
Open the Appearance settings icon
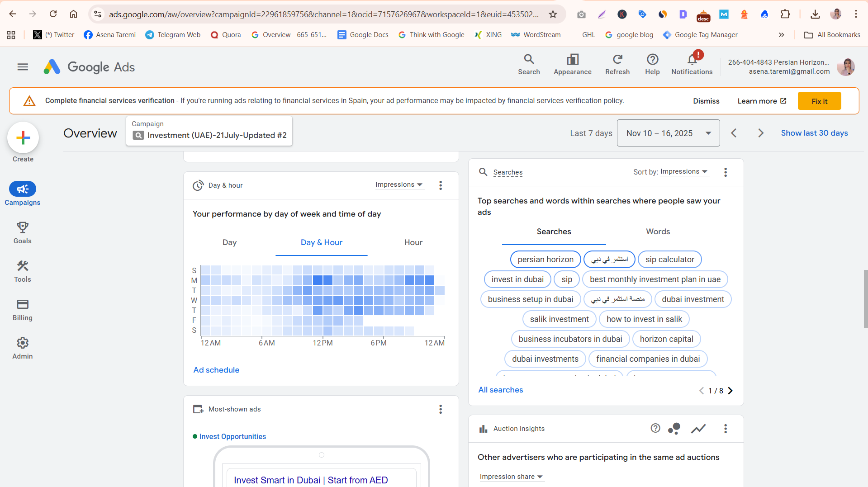tap(572, 64)
